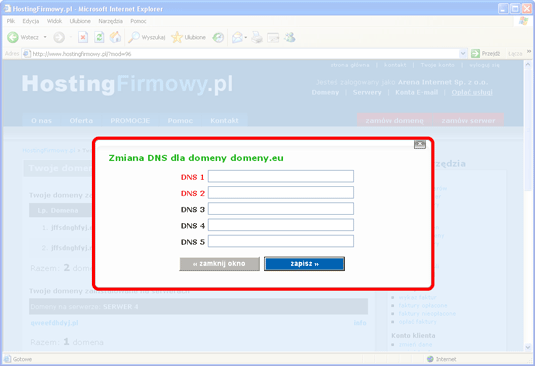Stop page loading with red X icon
This screenshot has width=535, height=366.
(x=83, y=37)
